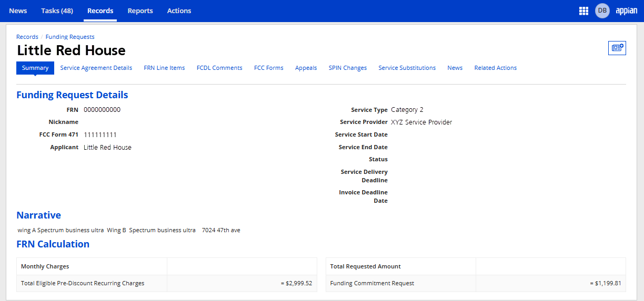644x301 pixels.
Task: Select the Summary tab
Action: click(35, 68)
